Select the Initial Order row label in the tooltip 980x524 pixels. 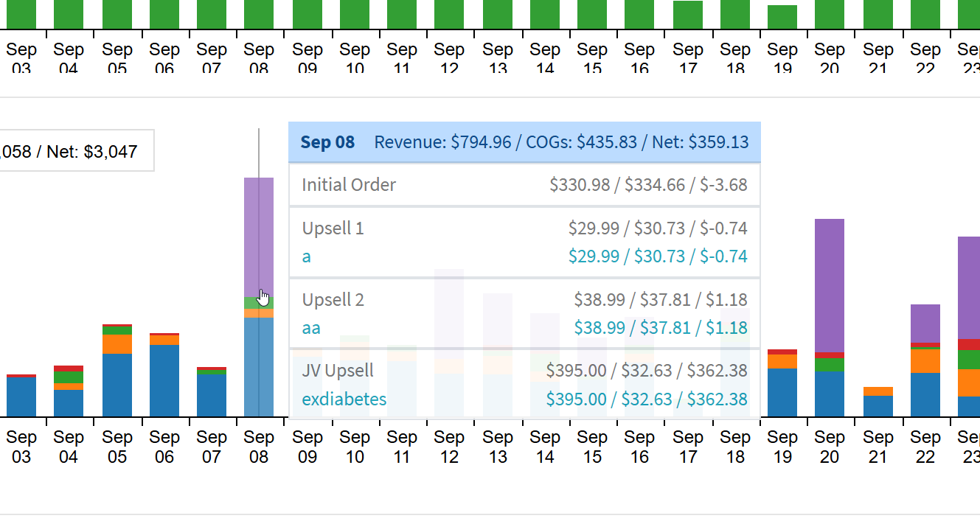349,185
